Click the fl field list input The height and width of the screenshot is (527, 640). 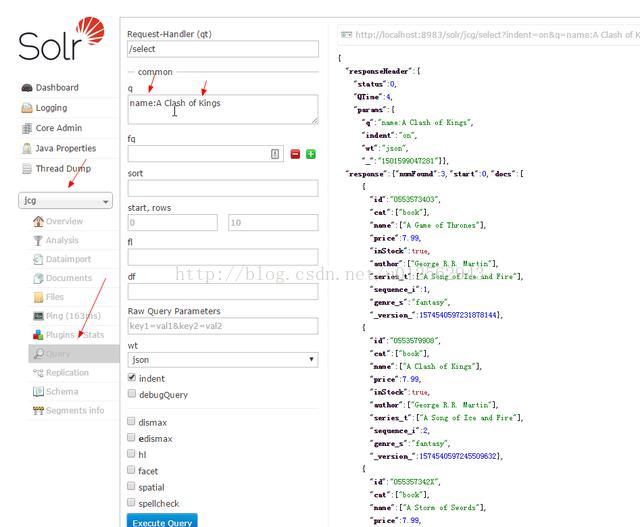tap(223, 257)
